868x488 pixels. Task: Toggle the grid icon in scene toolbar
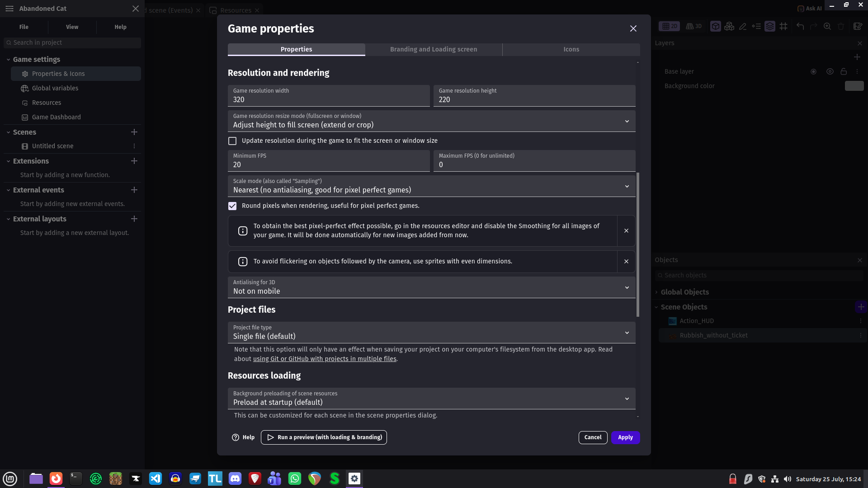[783, 26]
